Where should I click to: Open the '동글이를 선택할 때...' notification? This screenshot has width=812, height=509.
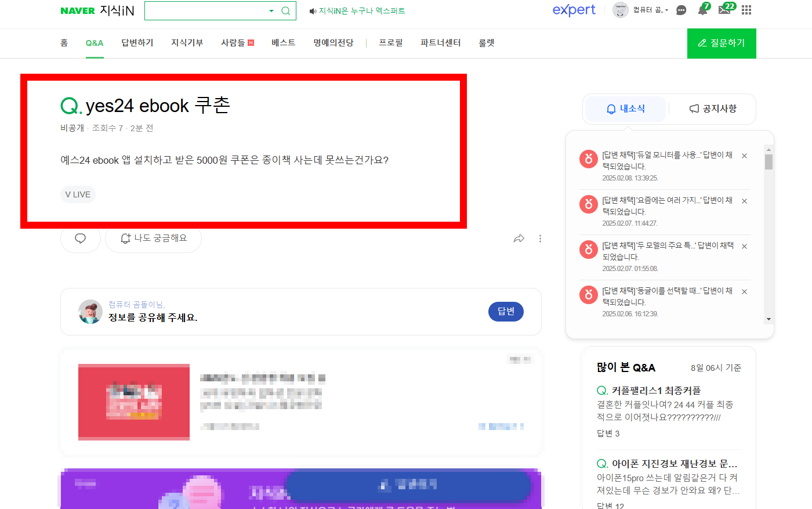[667, 297]
